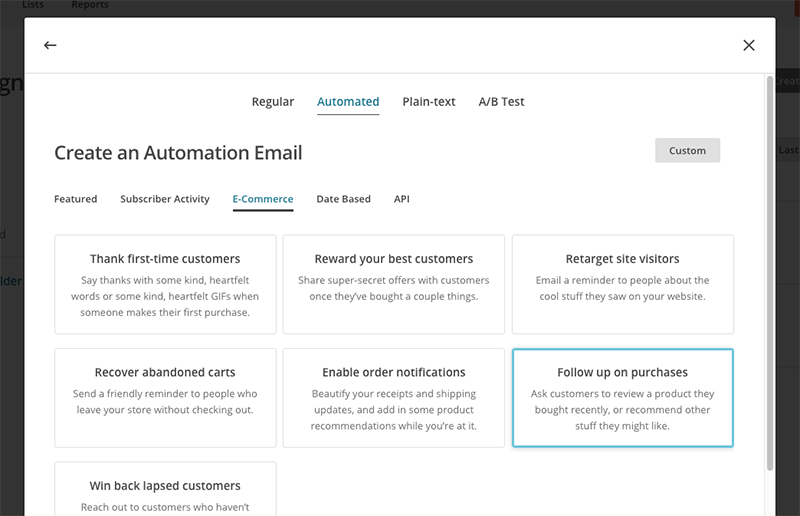
Task: Select the Automated campaign tab
Action: pos(348,102)
